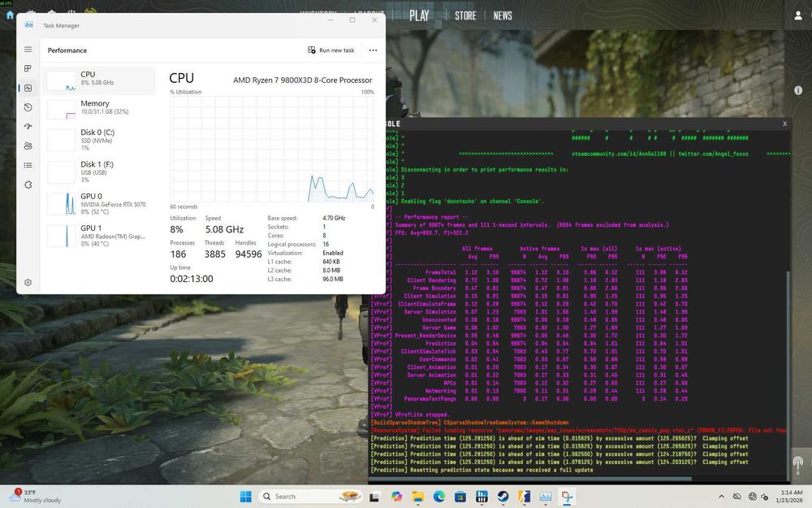Open Startup apps page in Task Manager sidebar

click(28, 127)
